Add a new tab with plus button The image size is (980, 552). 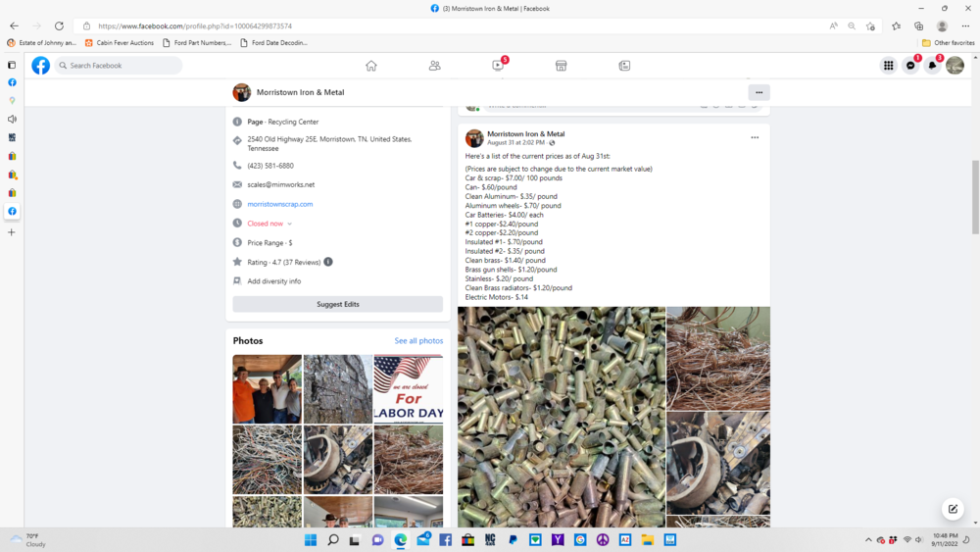(11, 232)
